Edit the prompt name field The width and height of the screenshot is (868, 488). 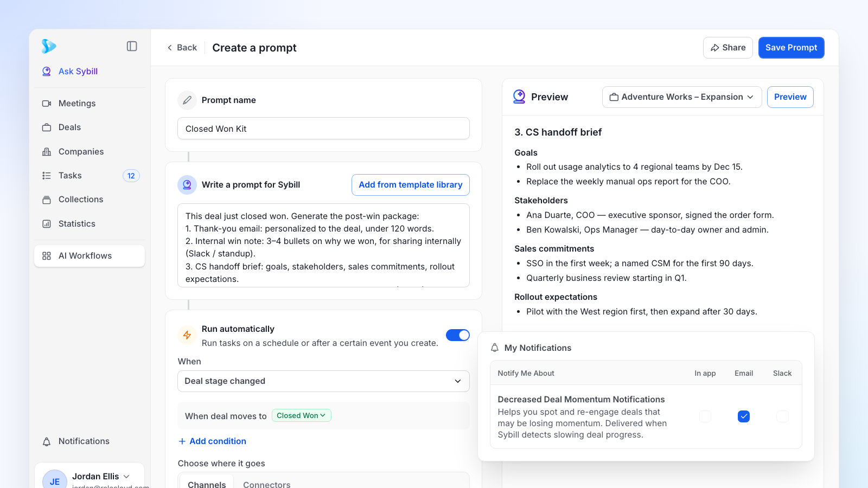point(323,129)
